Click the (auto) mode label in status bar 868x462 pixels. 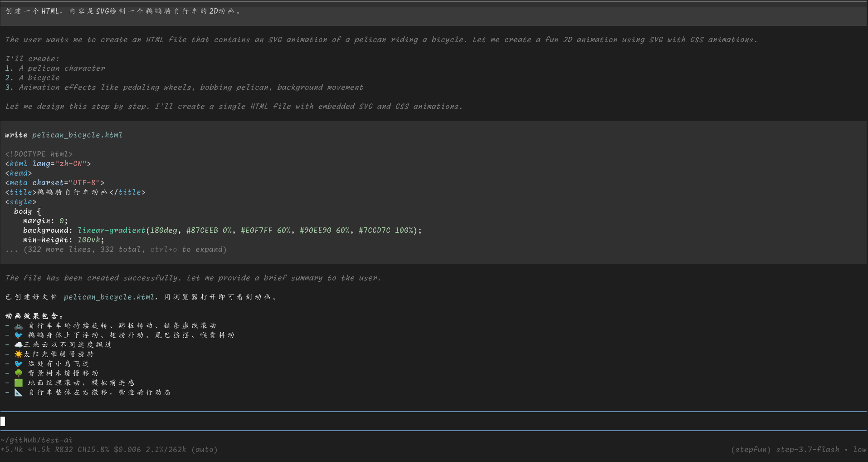click(x=205, y=450)
